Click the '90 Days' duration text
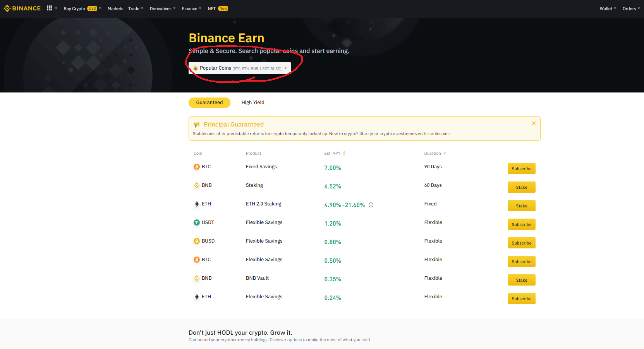This screenshot has height=349, width=644. tap(433, 167)
